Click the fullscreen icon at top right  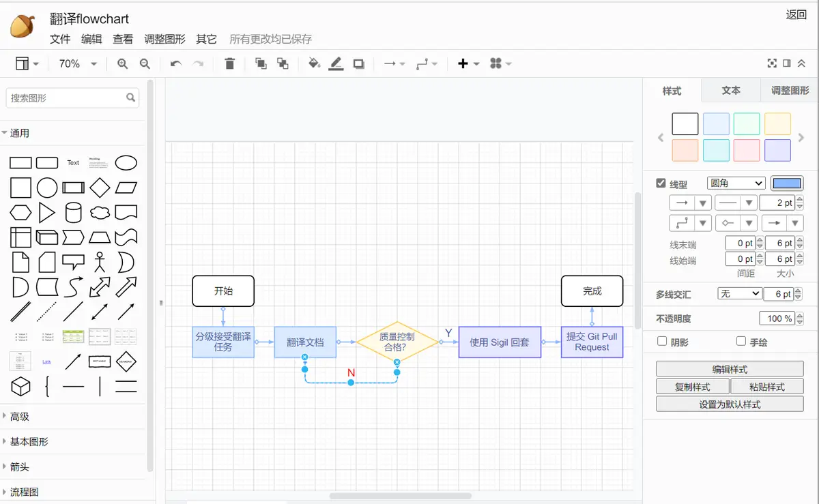tap(772, 63)
